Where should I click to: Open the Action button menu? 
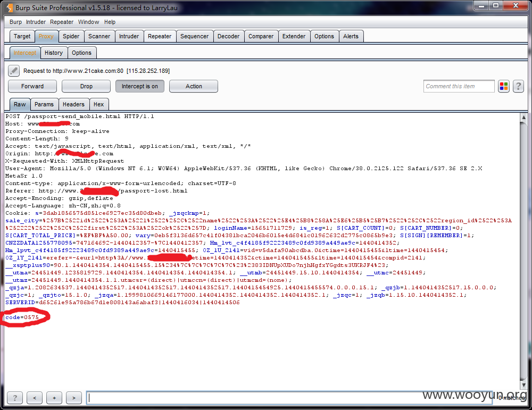pyautogui.click(x=194, y=86)
